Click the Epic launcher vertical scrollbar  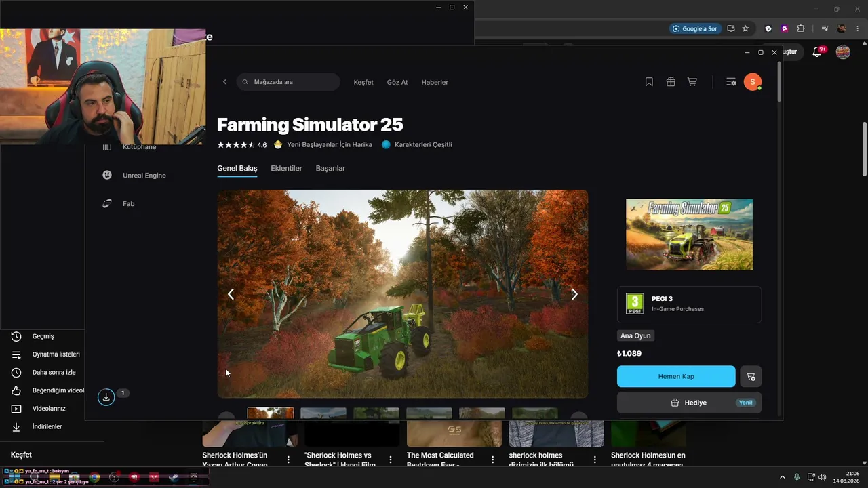[778, 81]
